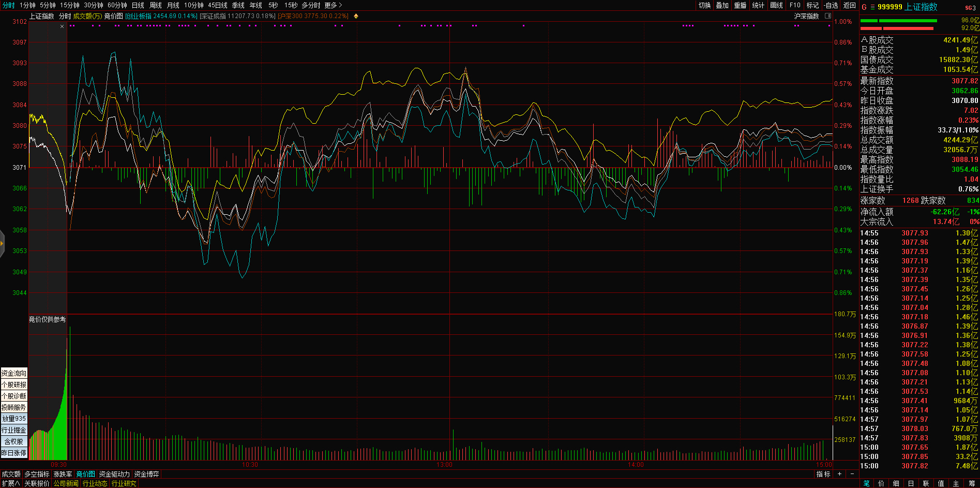Click the 资金流向 sidebar button

(x=14, y=373)
